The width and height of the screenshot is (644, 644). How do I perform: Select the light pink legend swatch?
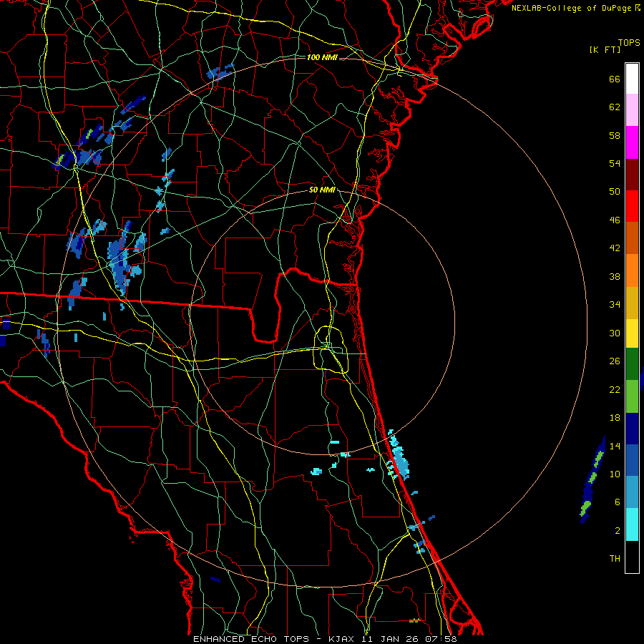click(x=632, y=110)
